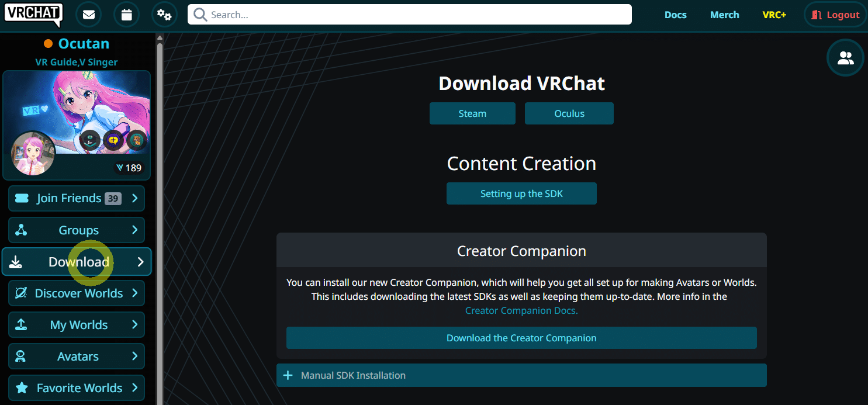Open the VRC+ link
The width and height of the screenshot is (868, 405).
pos(774,15)
